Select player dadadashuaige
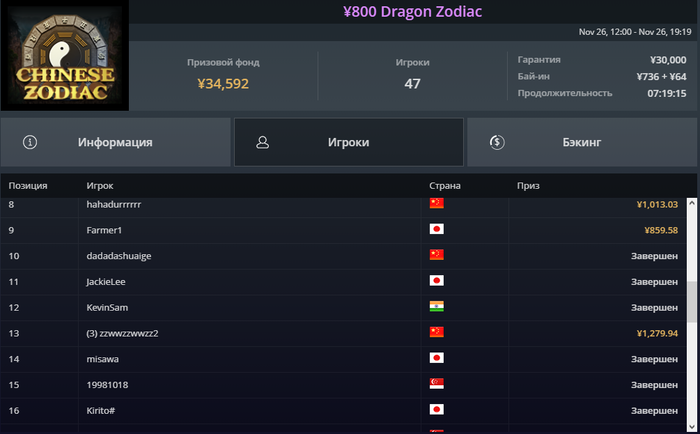 [x=119, y=256]
